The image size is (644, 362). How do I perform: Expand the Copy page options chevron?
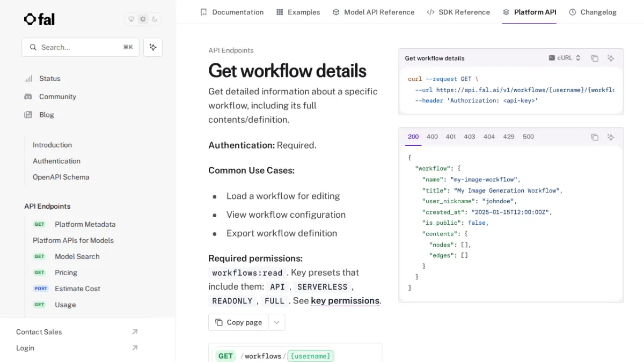(276, 322)
